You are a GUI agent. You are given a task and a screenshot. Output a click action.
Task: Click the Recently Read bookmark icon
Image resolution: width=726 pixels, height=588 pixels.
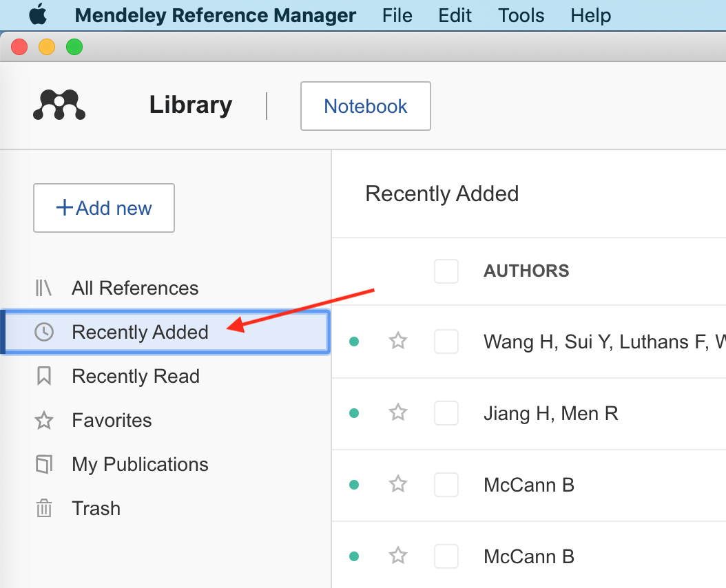[43, 376]
